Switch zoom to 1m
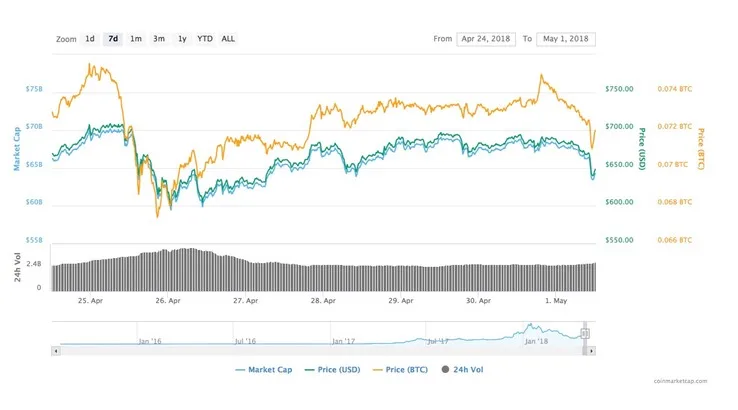The image size is (738, 410). 136,39
